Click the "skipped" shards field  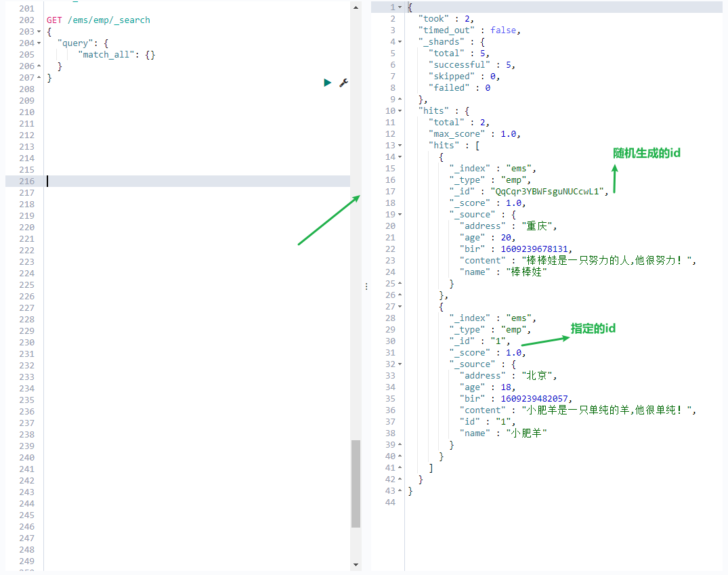(x=451, y=77)
